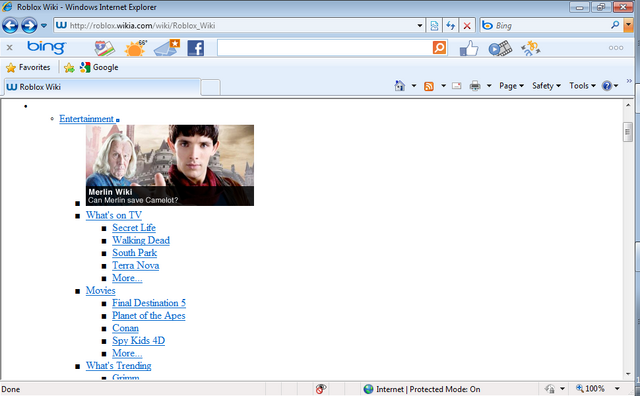Open Facebook icon on Bing toolbar
Image resolution: width=640 pixels, height=396 pixels.
[196, 48]
